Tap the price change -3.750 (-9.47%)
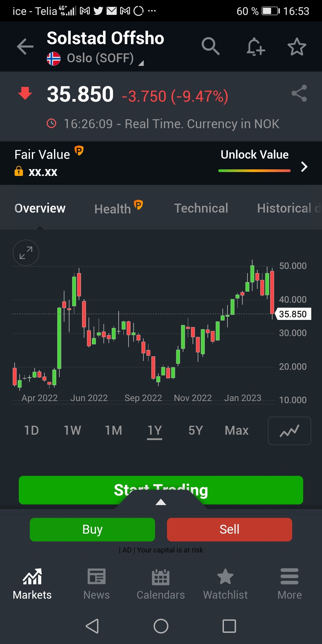This screenshot has width=322, height=644. point(175,96)
